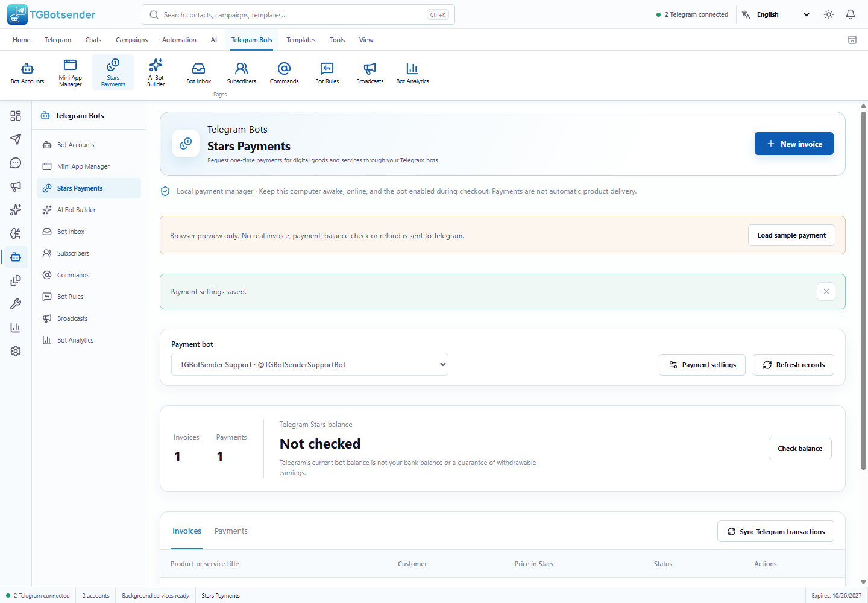Click the New invoice button
The width and height of the screenshot is (868, 603).
[x=794, y=144]
